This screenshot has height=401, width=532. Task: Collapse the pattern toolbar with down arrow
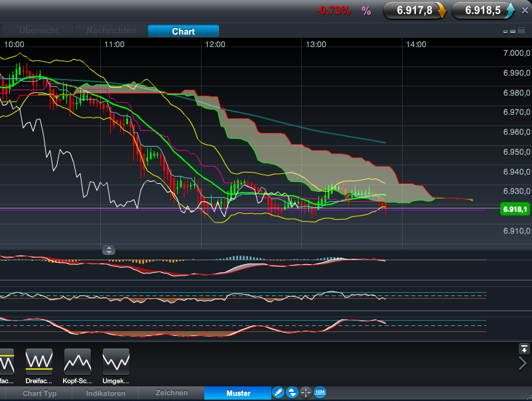coord(524,349)
